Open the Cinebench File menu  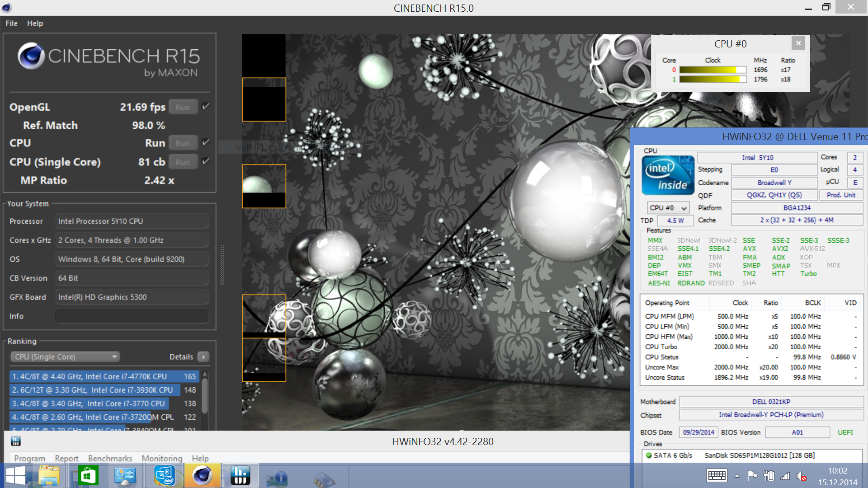11,23
